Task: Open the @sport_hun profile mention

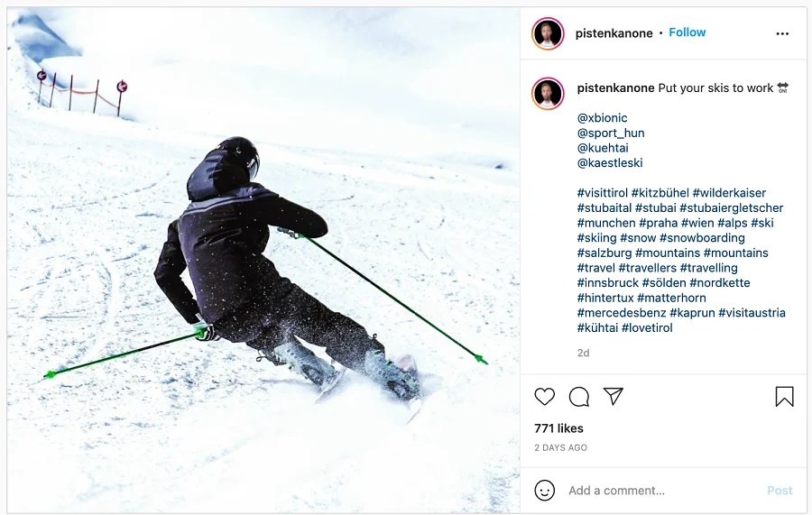Action: point(611,133)
